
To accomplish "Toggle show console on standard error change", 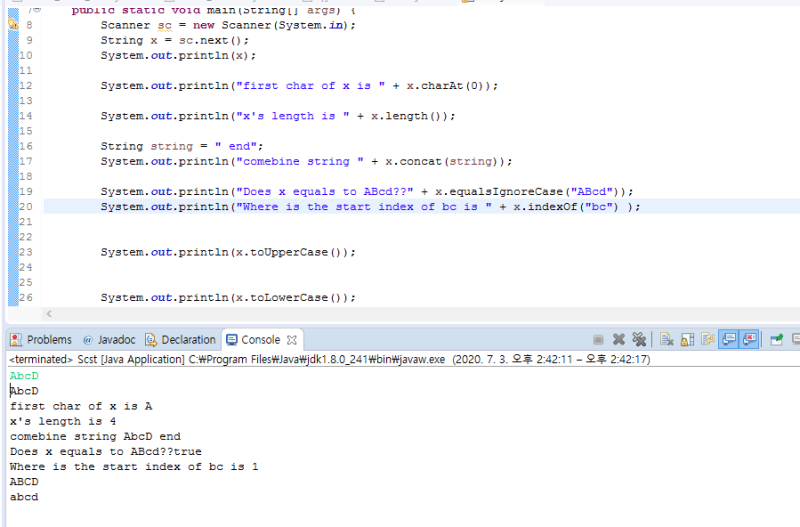I will pos(749,340).
